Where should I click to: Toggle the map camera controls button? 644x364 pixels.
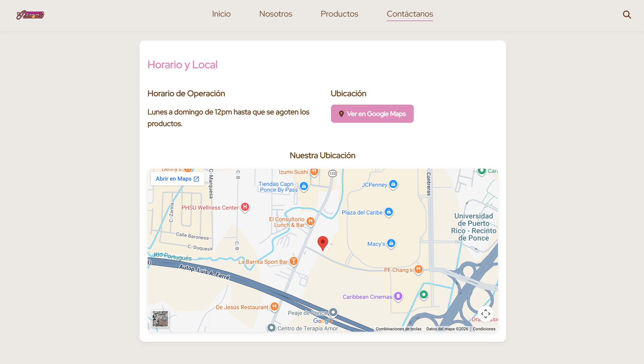[485, 314]
